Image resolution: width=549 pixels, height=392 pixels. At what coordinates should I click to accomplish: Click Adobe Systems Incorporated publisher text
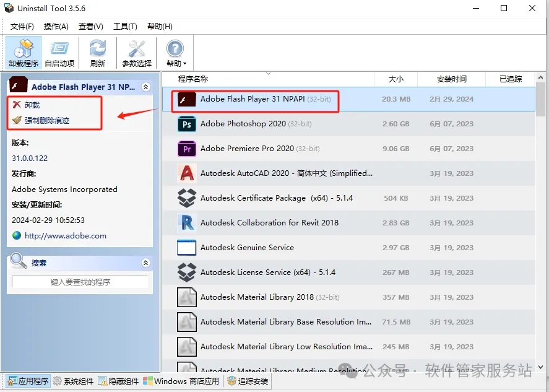coord(64,189)
